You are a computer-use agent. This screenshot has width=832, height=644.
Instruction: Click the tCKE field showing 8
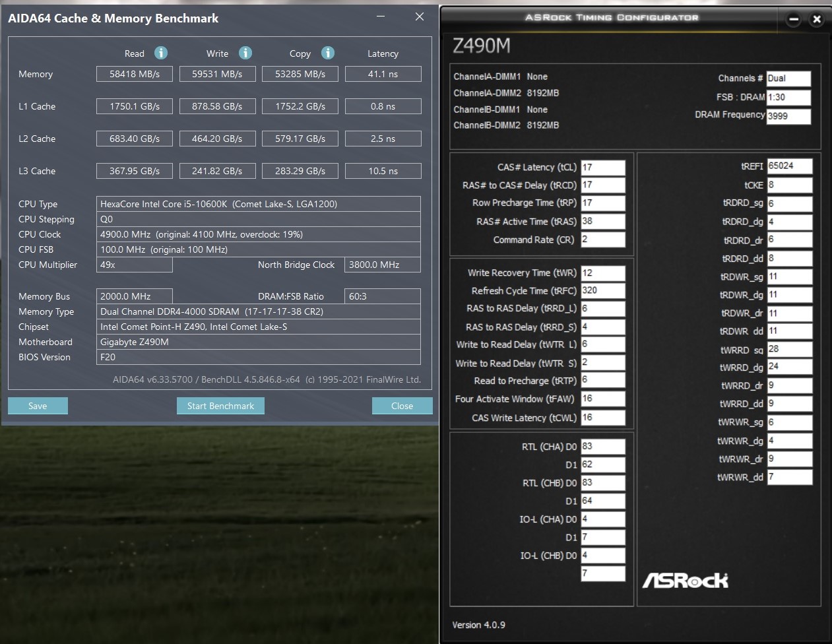pyautogui.click(x=789, y=185)
